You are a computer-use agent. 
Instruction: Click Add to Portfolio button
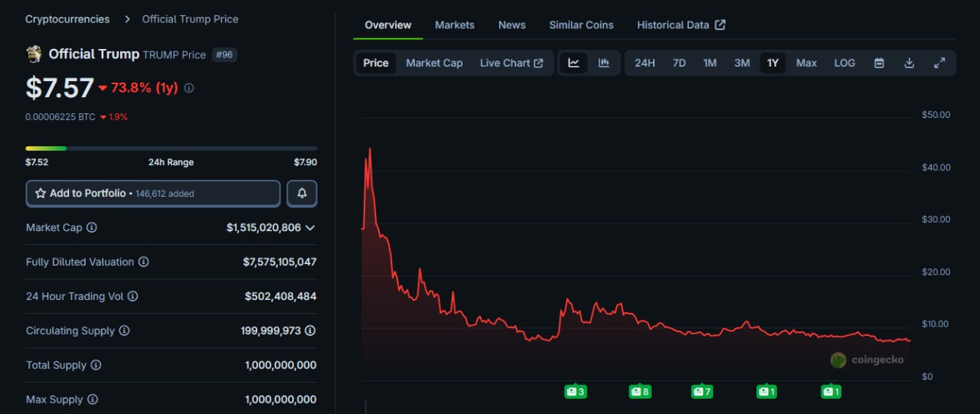(x=153, y=194)
